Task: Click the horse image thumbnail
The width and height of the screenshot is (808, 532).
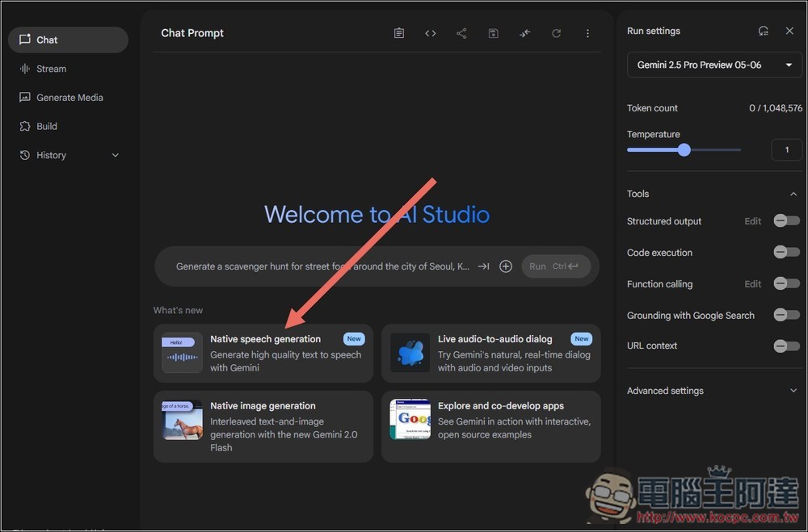Action: coord(182,420)
